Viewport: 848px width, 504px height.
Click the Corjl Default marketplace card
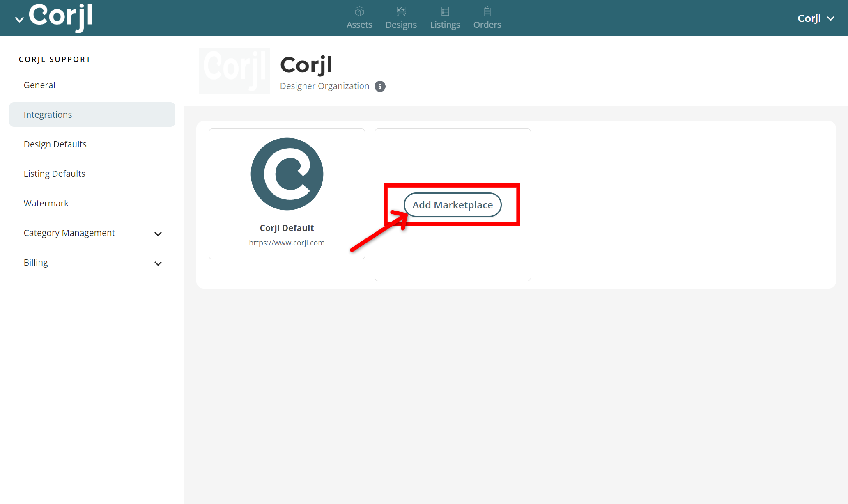286,193
